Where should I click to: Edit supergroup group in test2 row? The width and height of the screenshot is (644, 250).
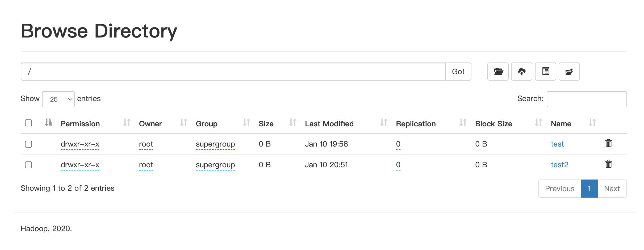[215, 165]
